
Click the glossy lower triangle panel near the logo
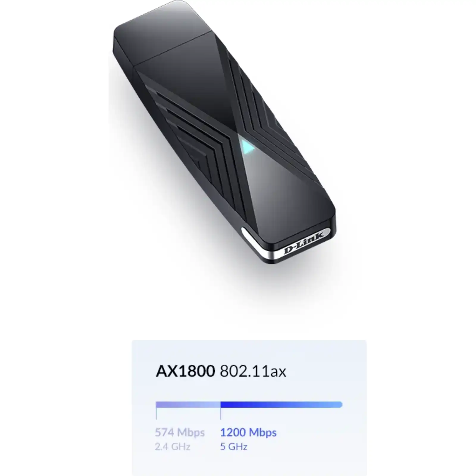click(x=286, y=190)
